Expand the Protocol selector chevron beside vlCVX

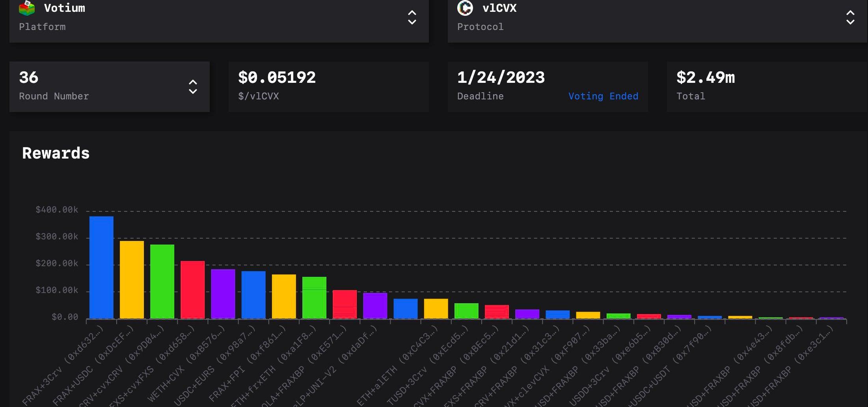pyautogui.click(x=850, y=18)
